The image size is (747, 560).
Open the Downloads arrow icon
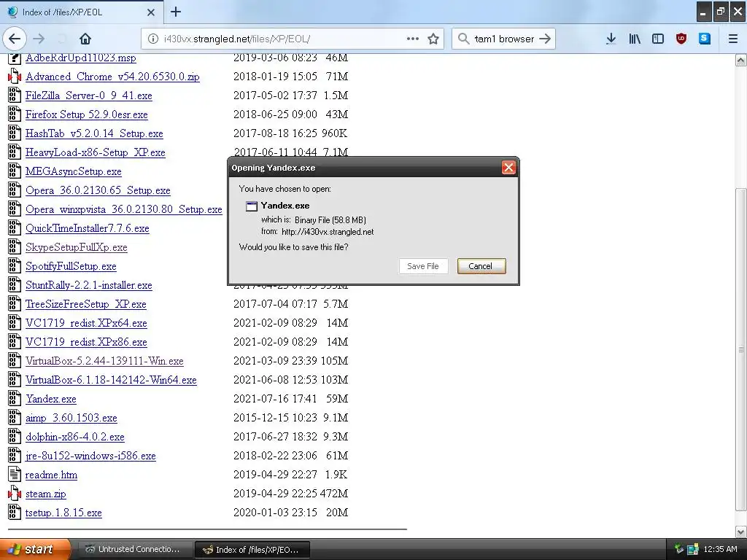click(611, 39)
